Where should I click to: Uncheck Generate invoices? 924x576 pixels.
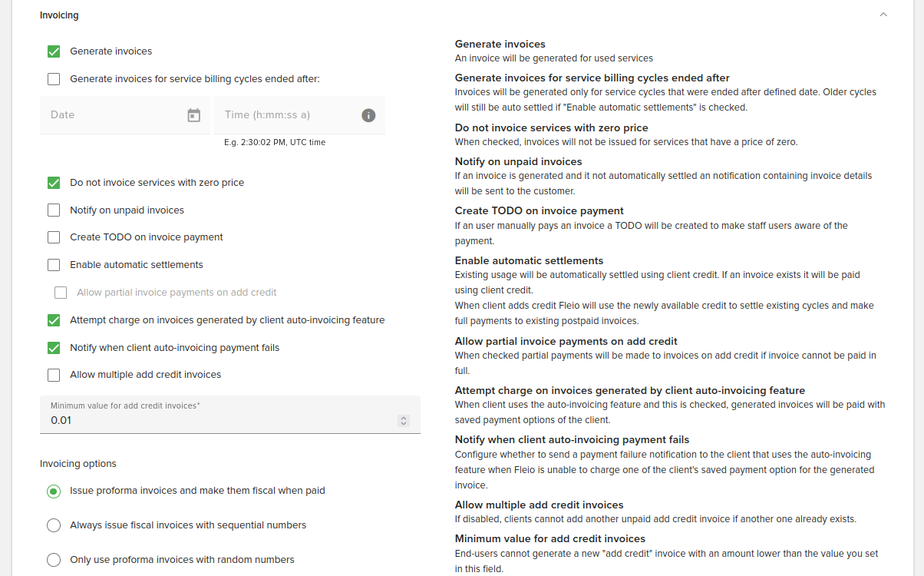tap(53, 51)
